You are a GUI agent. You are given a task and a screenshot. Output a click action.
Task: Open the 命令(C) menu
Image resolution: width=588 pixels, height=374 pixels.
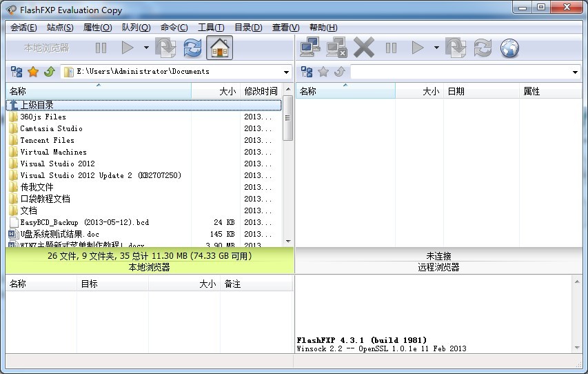click(174, 28)
